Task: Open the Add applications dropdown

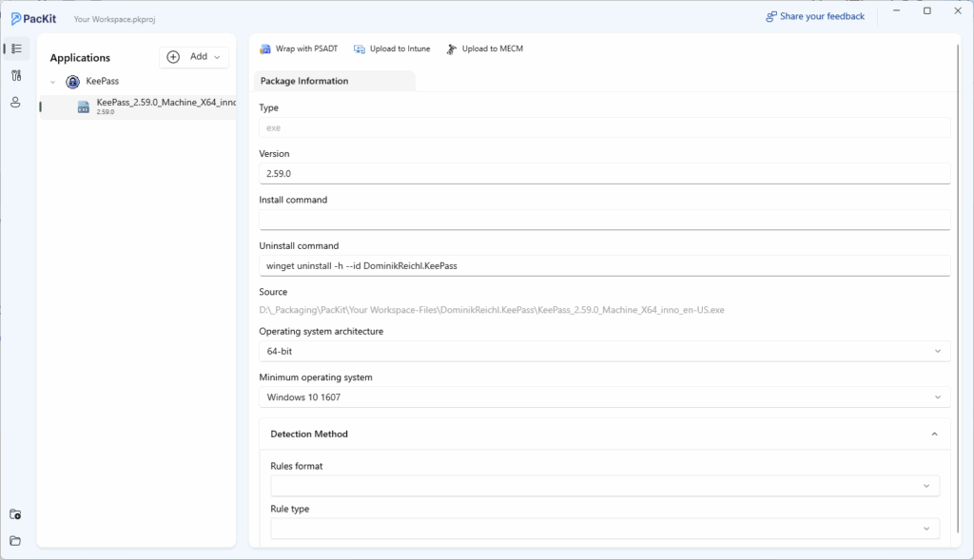Action: (x=194, y=57)
